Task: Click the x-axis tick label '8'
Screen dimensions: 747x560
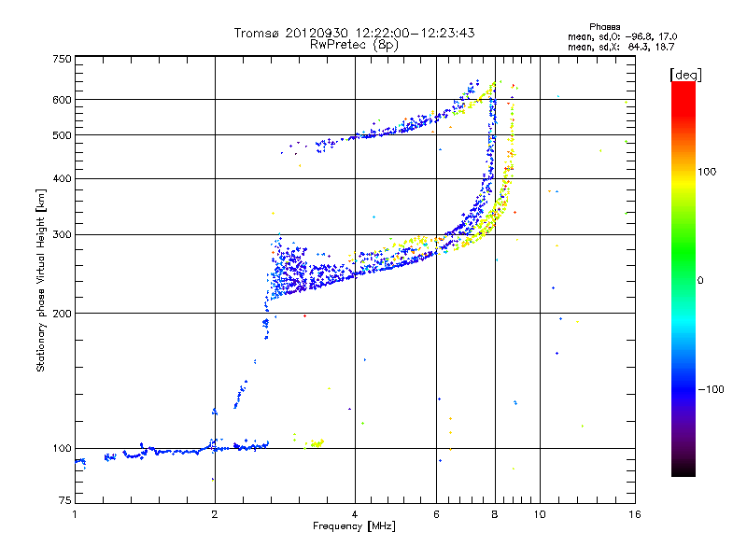Action: [495, 514]
